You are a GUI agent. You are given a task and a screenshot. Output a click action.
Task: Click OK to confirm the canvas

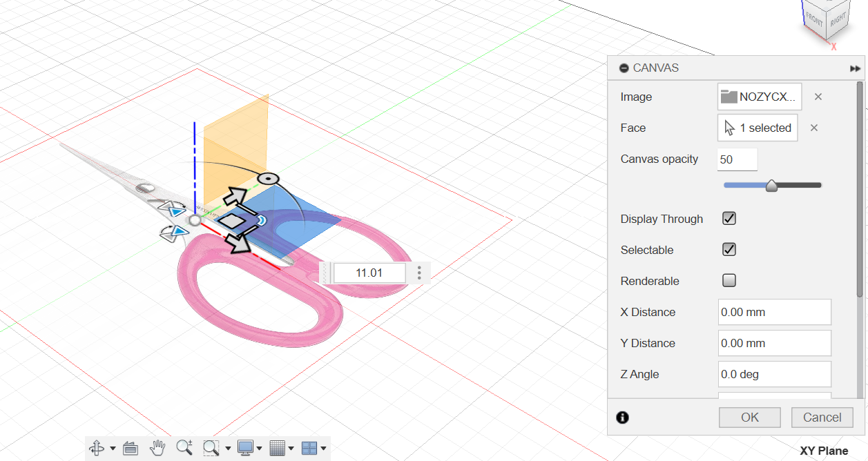coord(749,417)
